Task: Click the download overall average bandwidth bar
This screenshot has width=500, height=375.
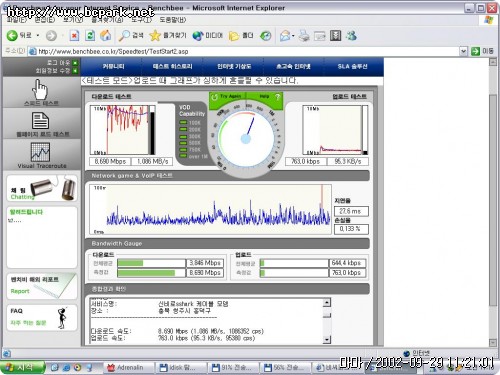Action: pyautogui.click(x=152, y=263)
